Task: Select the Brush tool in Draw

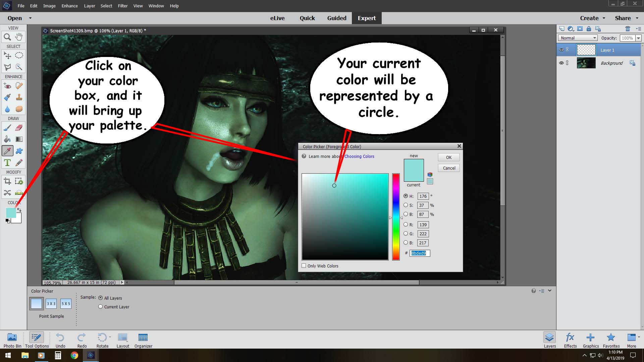Action: point(7,128)
